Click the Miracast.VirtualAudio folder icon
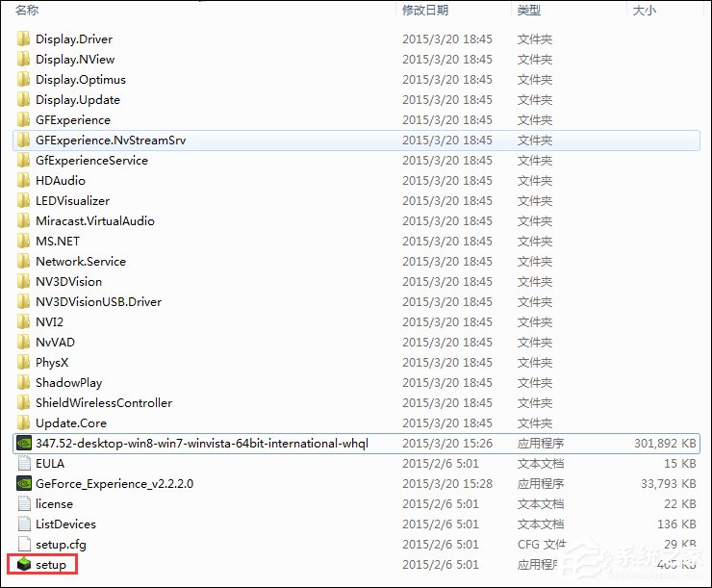The height and width of the screenshot is (588, 712). pos(24,220)
